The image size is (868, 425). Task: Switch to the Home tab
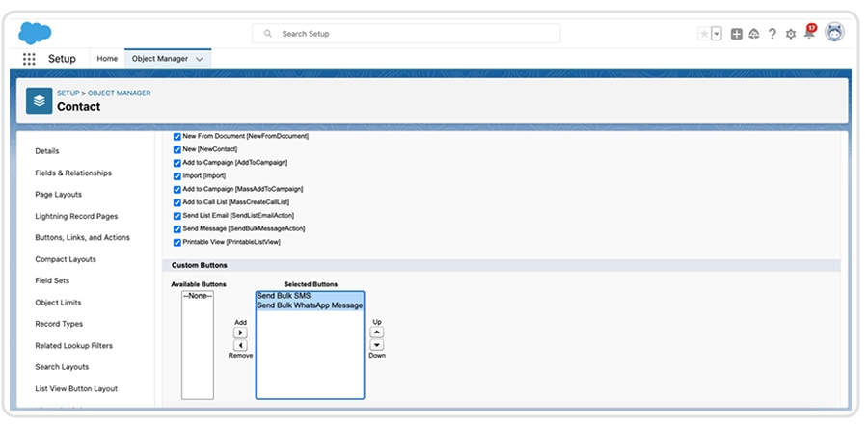pos(107,59)
